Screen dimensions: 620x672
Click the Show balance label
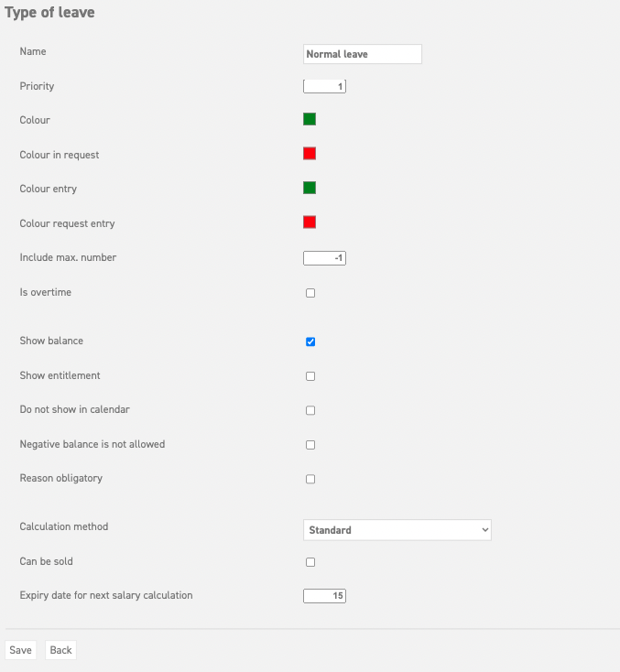(51, 341)
